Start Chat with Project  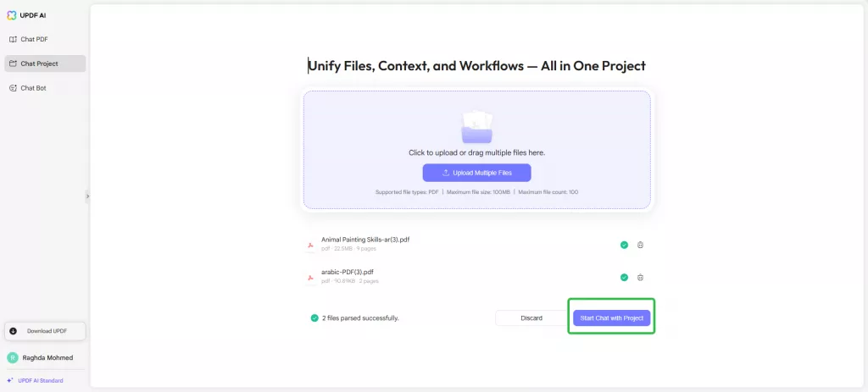coord(611,318)
